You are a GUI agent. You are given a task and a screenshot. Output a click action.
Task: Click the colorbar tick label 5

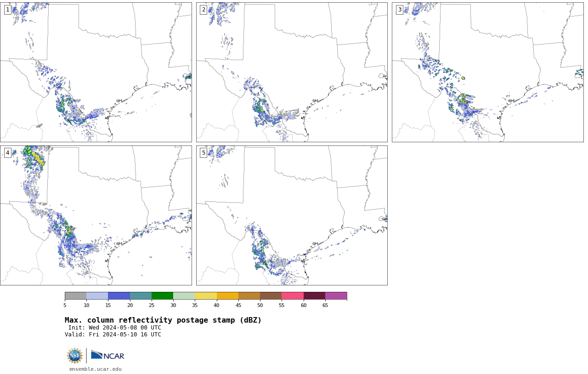(x=65, y=306)
